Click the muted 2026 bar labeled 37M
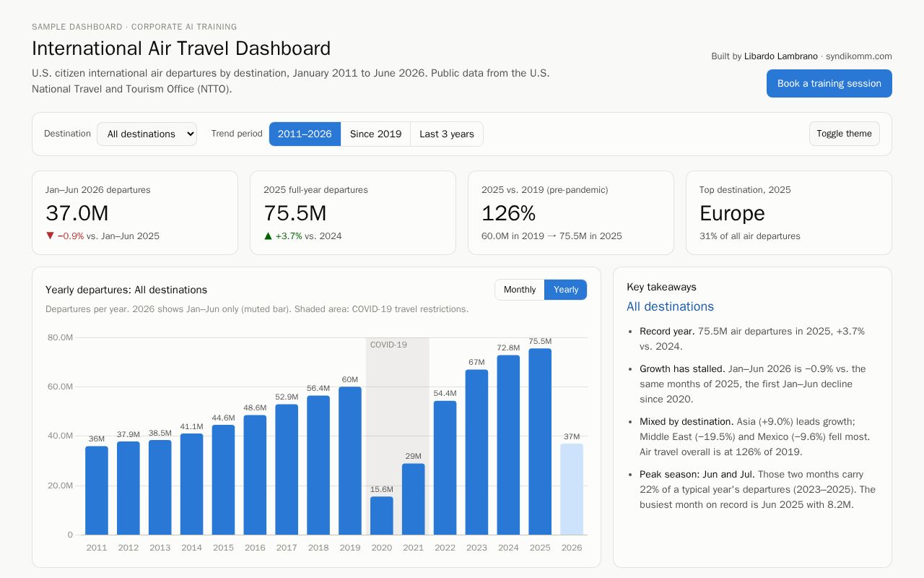 [572, 489]
